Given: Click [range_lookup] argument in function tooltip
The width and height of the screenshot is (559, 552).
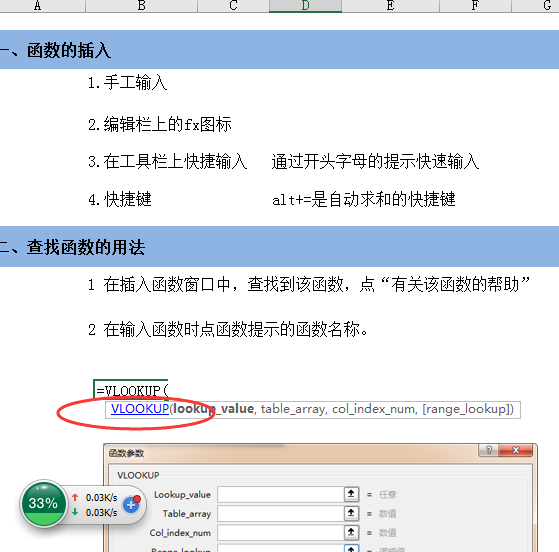Looking at the screenshot, I should [x=466, y=409].
